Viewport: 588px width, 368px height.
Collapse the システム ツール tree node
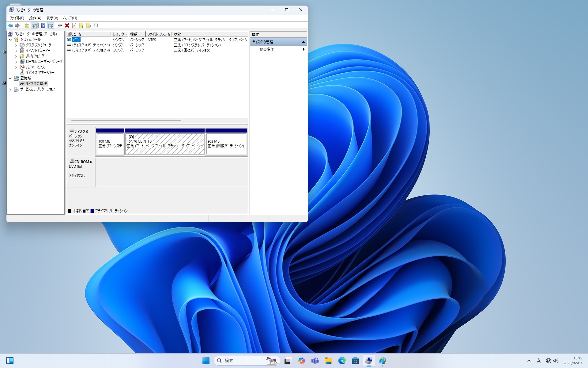click(x=10, y=40)
